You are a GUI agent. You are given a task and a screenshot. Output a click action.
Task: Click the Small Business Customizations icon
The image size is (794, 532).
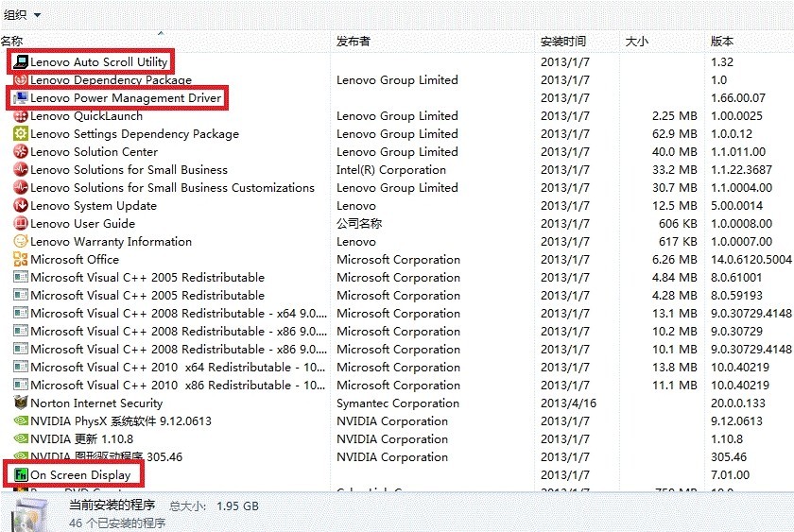[21, 188]
